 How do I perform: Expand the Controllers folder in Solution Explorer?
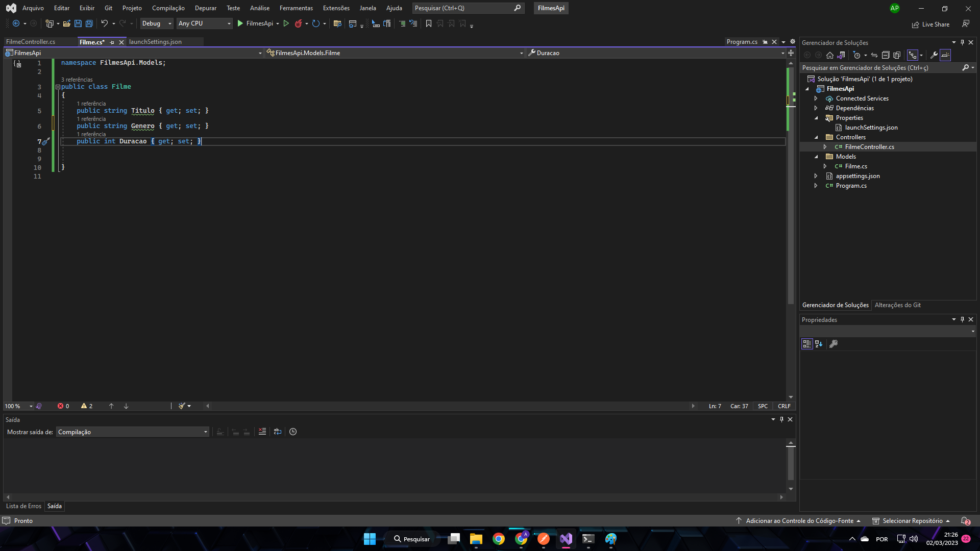(815, 137)
